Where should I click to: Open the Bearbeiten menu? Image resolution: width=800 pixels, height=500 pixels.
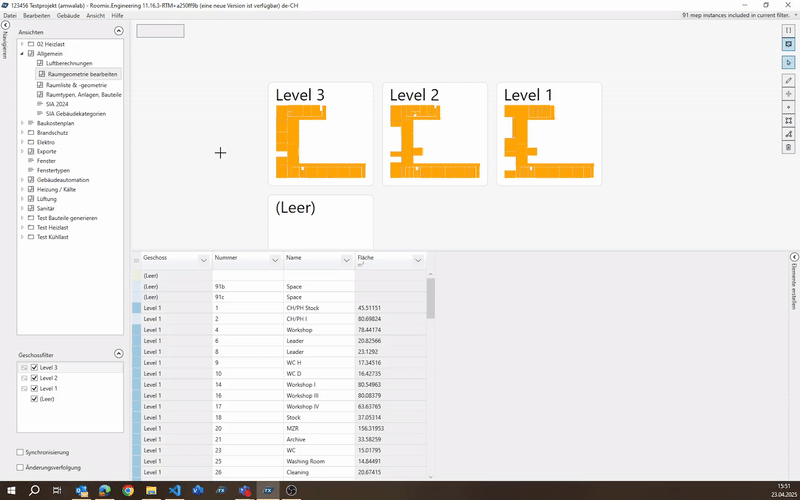pyautogui.click(x=37, y=17)
